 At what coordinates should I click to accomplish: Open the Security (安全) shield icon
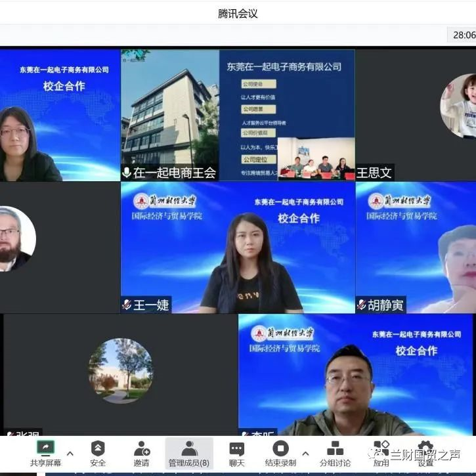point(98,448)
